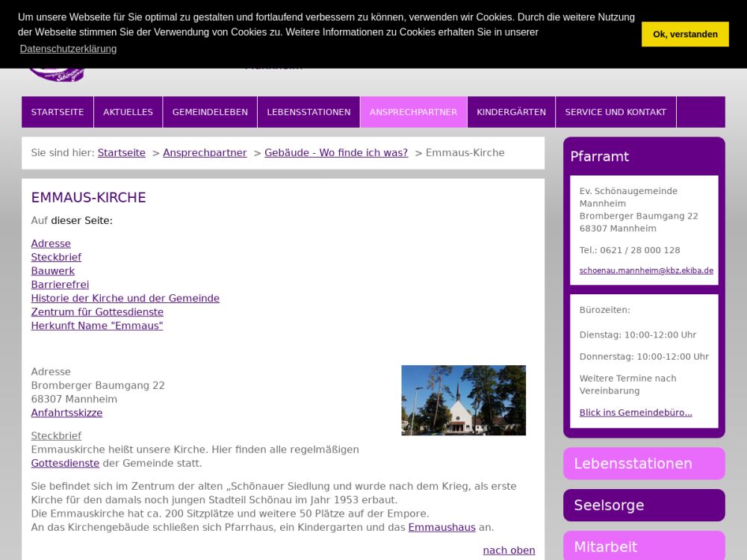
Task: Open the Datenschutzerklärung link
Action: coord(68,49)
